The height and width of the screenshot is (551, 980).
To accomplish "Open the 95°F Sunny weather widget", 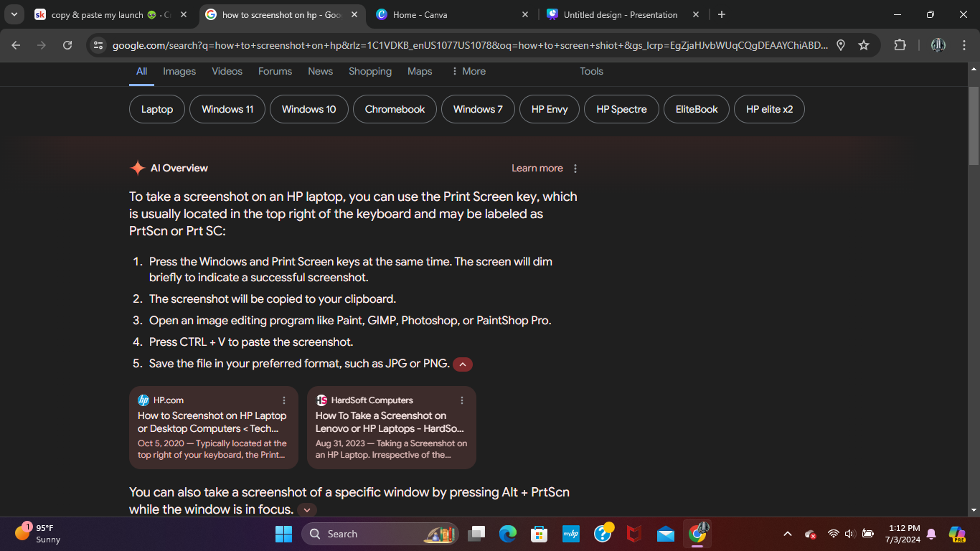I will pyautogui.click(x=39, y=534).
